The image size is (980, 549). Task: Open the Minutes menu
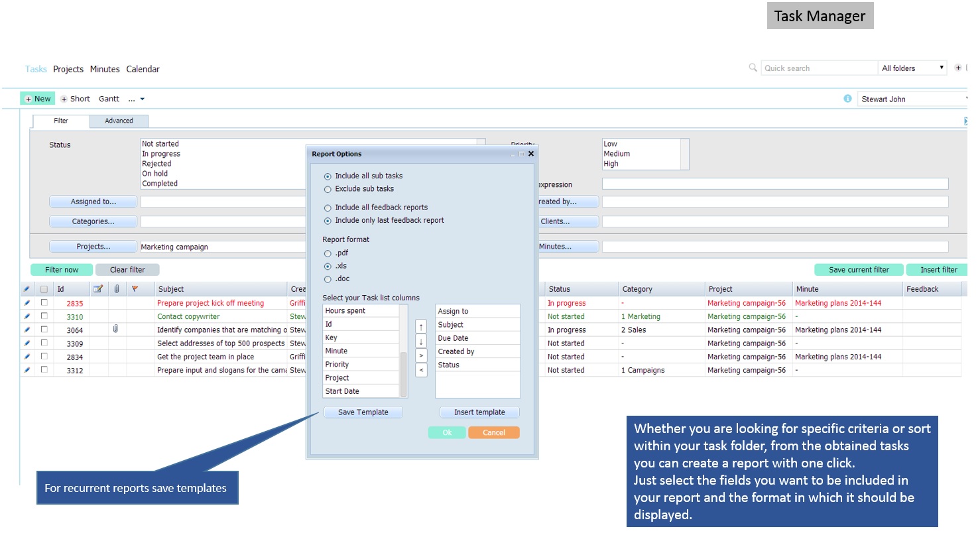click(x=105, y=69)
